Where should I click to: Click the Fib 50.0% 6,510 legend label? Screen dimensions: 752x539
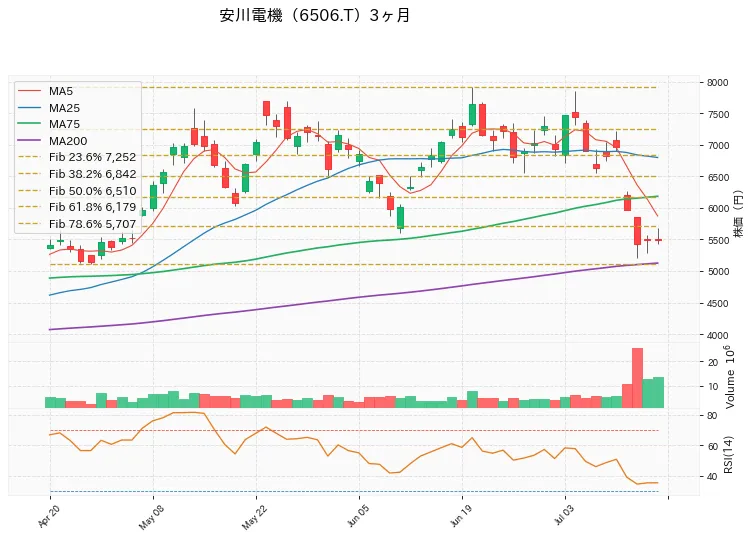[x=93, y=191]
